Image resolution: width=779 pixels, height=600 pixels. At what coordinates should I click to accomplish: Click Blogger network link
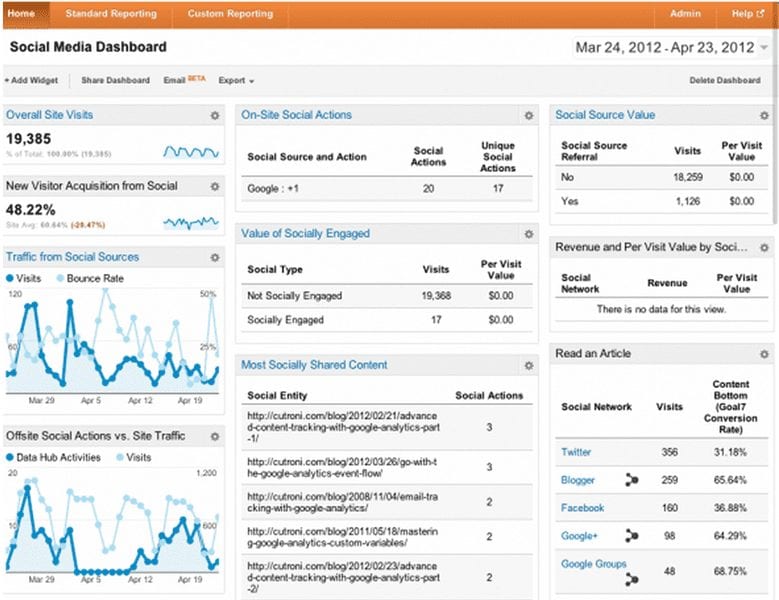coord(577,480)
